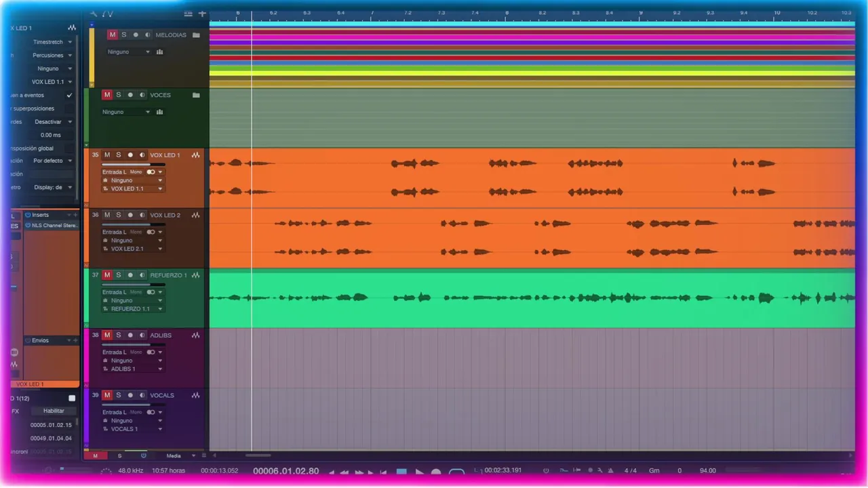
Task: Click VOCES folder icon
Action: (196, 95)
